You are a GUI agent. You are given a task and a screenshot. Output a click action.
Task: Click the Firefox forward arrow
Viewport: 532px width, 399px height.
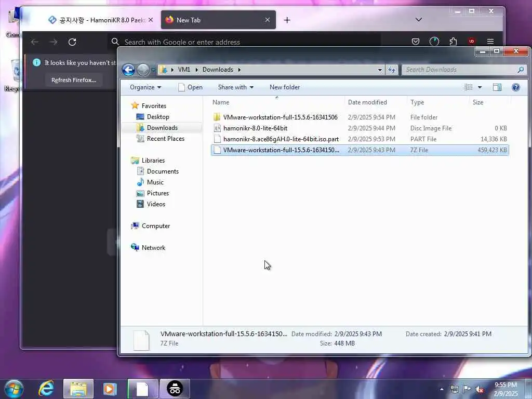pos(54,42)
